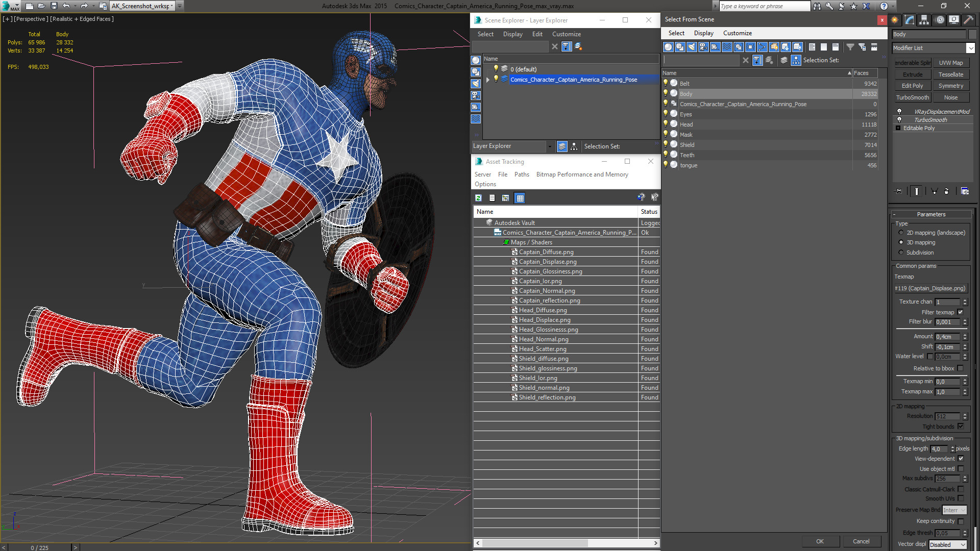This screenshot has height=551, width=980.
Task: Toggle View-dependent checkbox
Action: [960, 459]
